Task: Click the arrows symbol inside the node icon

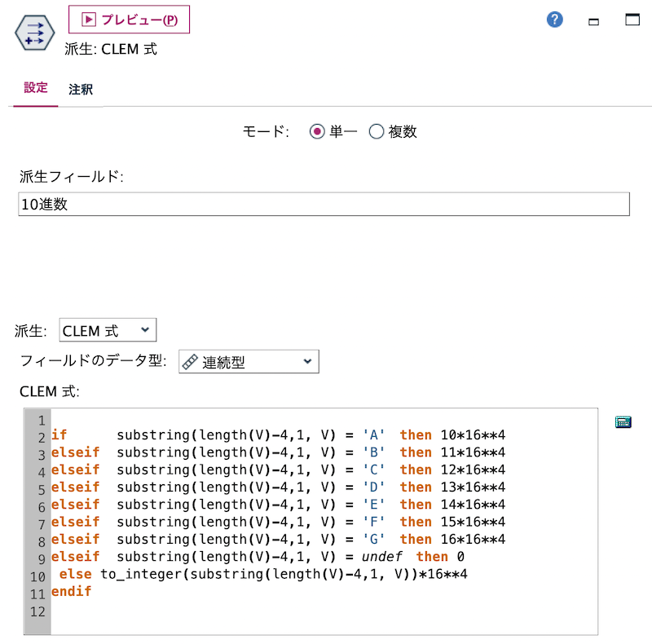Action: [33, 33]
